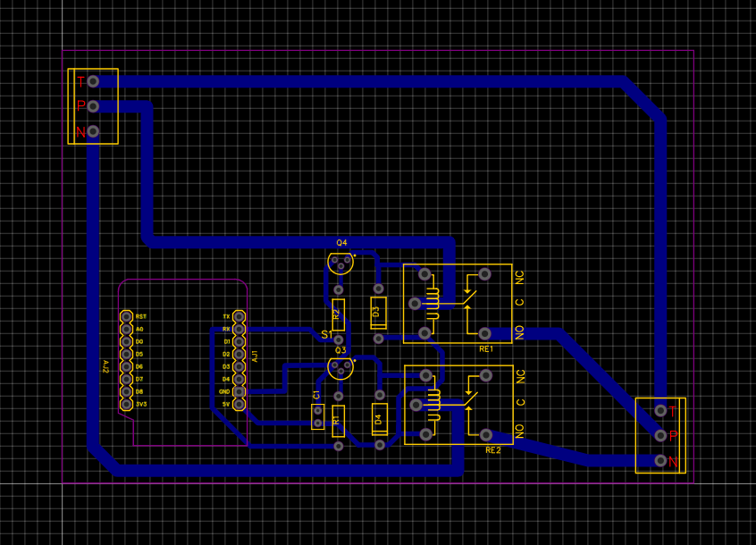Click the D5 pin pad on header AJ2
The image size is (756, 545).
coord(126,354)
